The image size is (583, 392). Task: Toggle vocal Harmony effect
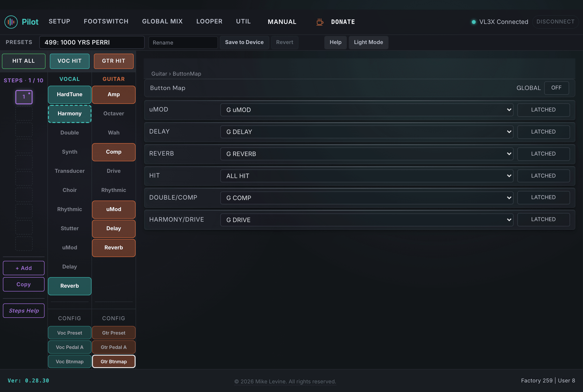click(69, 114)
